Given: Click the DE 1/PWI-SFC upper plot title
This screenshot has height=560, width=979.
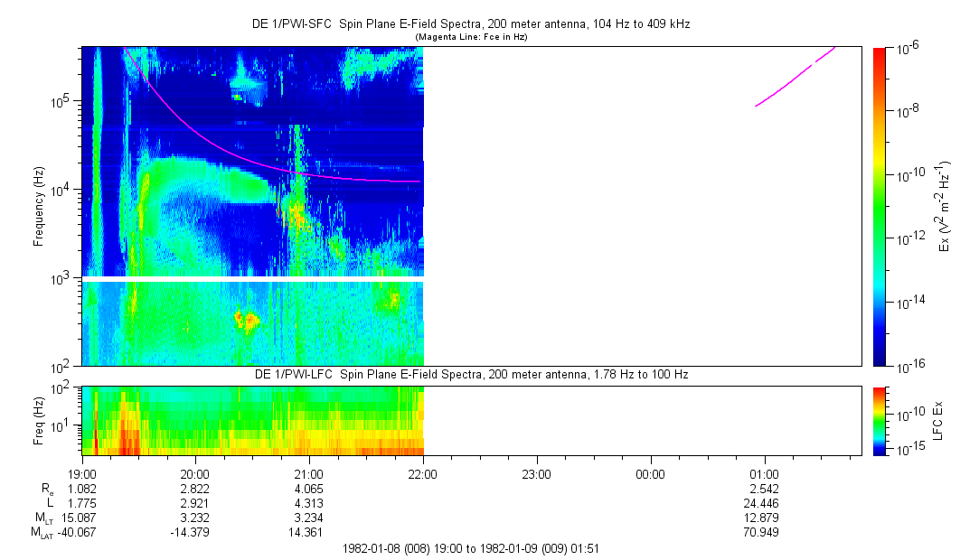Looking at the screenshot, I should [470, 24].
